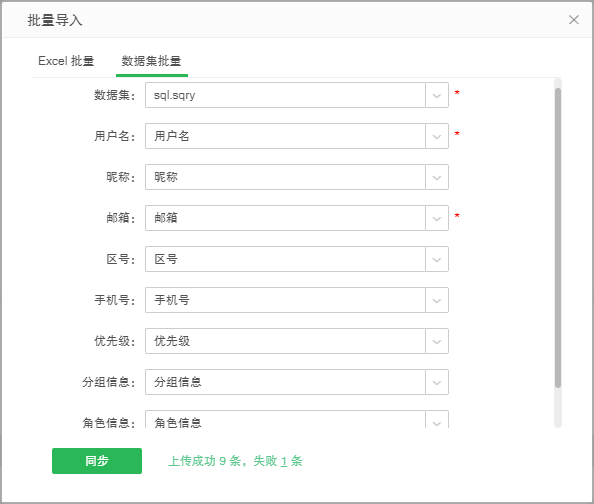This screenshot has height=504, width=594.
Task: Switch to the Excel 批量 tab
Action: (x=66, y=61)
